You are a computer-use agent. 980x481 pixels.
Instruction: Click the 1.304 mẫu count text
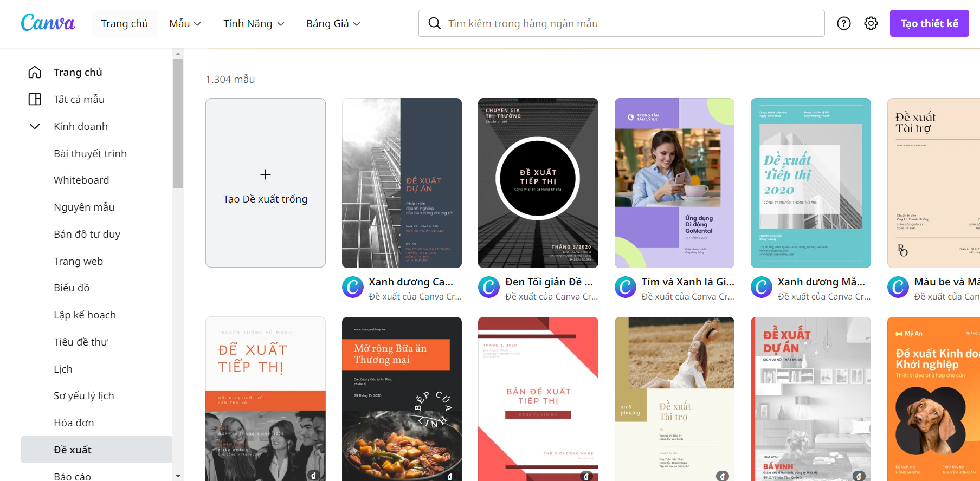pyautogui.click(x=230, y=79)
